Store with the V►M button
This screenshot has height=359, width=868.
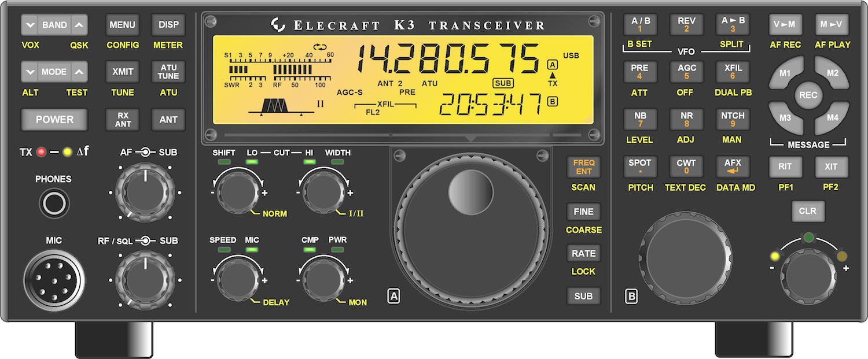coord(785,25)
